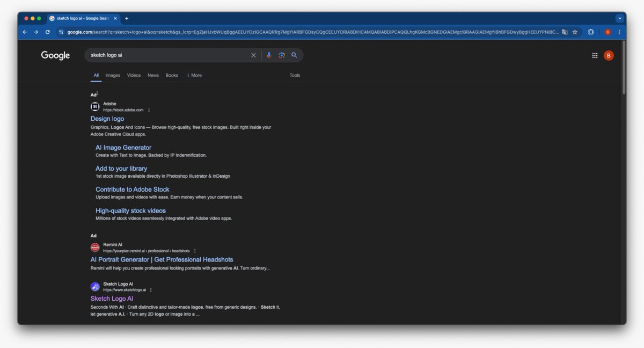Screen dimensions: 644x348
Task: Switch to the Images tab
Action: pos(113,75)
